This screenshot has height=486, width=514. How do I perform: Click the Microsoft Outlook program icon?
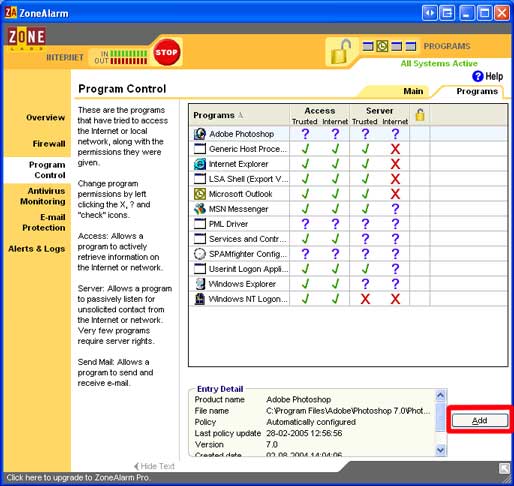(200, 194)
